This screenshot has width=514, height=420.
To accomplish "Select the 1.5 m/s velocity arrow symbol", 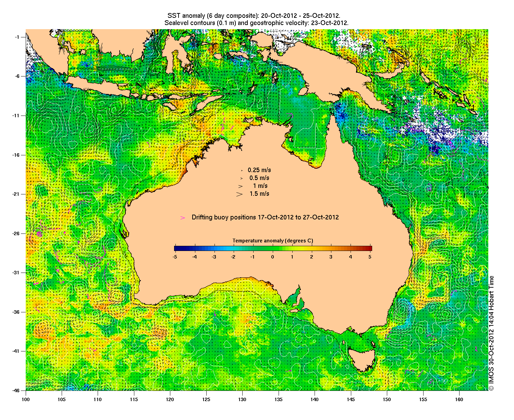I will tap(240, 194).
